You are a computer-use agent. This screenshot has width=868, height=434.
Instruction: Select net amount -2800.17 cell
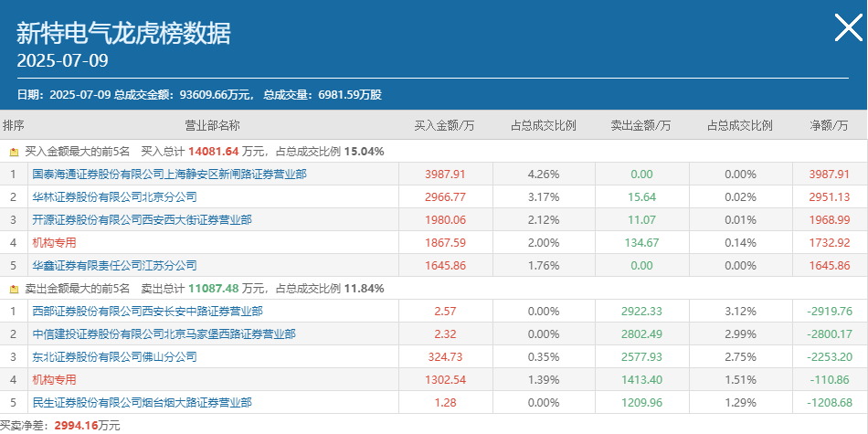(x=830, y=334)
